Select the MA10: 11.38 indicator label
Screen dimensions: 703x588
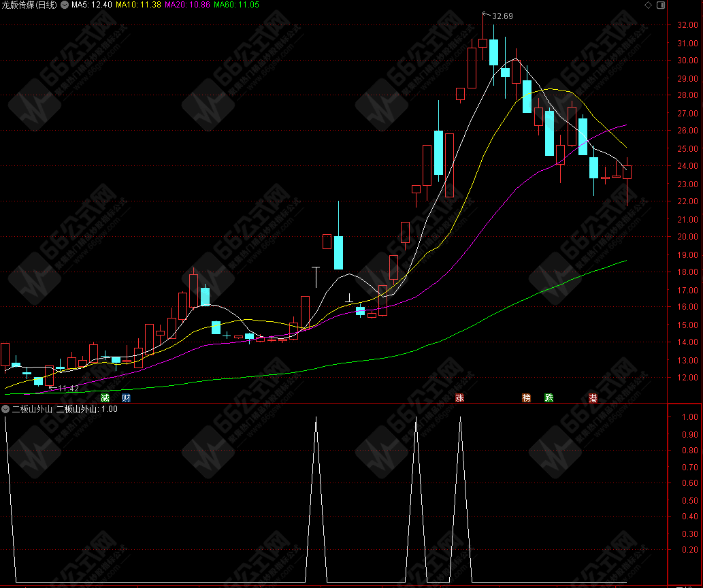[139, 5]
